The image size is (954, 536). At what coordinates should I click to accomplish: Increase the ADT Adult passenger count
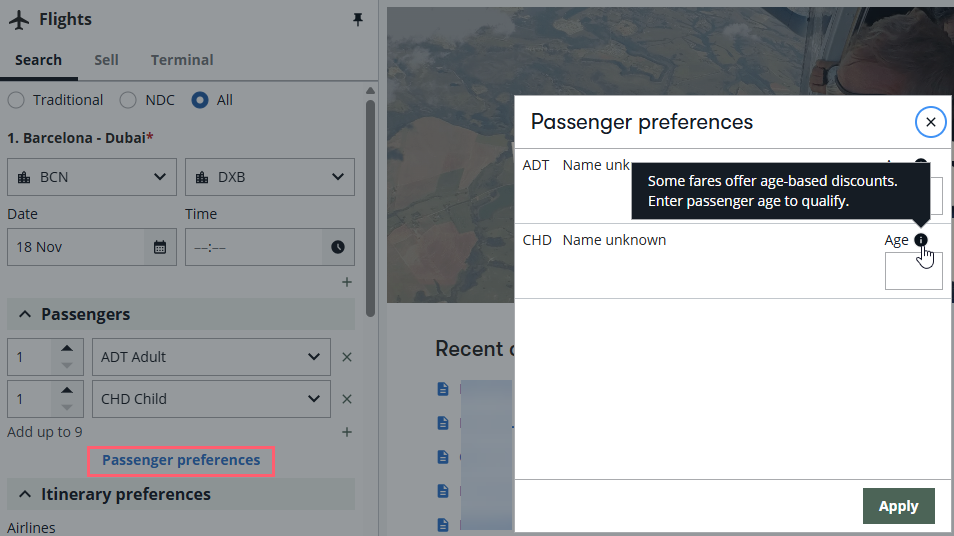click(67, 349)
